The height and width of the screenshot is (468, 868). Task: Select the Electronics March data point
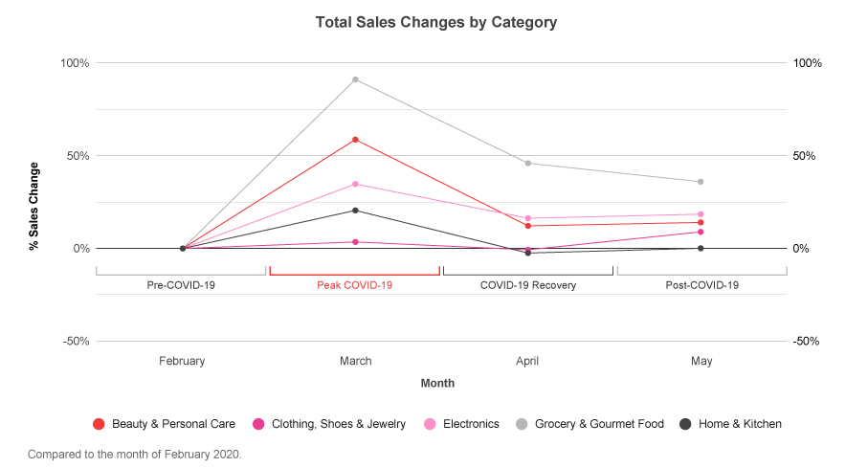coord(355,184)
